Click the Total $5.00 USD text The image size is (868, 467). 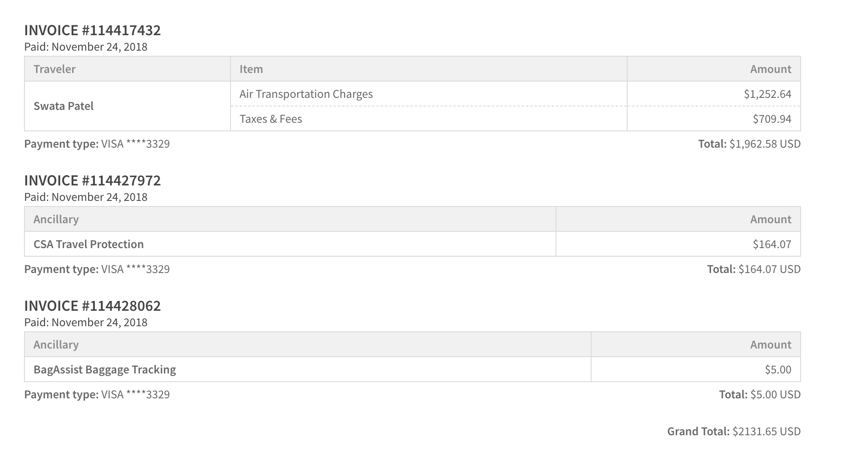coord(760,394)
